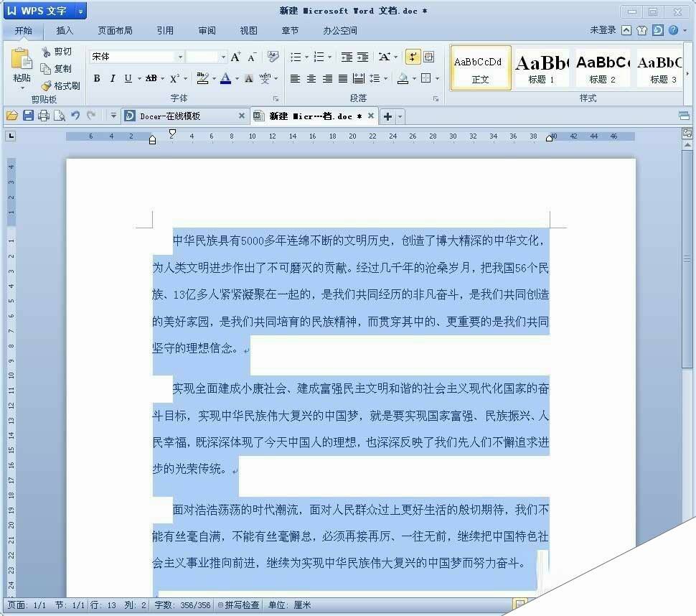Apply text highlight color pen icon
Screen dimensions: 696x616
[202, 78]
